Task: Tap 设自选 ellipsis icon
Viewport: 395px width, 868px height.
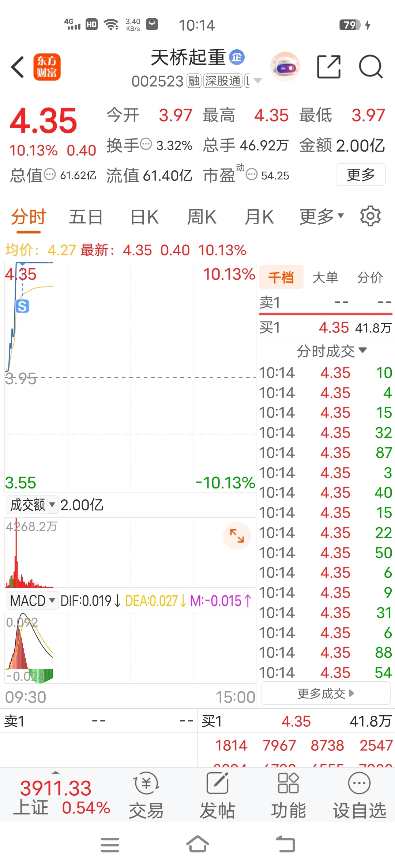Action: tap(359, 783)
